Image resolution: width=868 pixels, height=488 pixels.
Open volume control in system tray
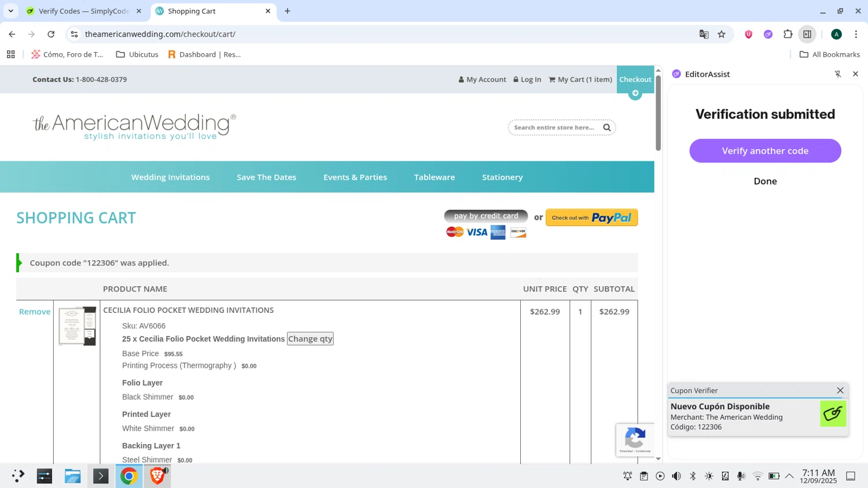click(x=676, y=476)
